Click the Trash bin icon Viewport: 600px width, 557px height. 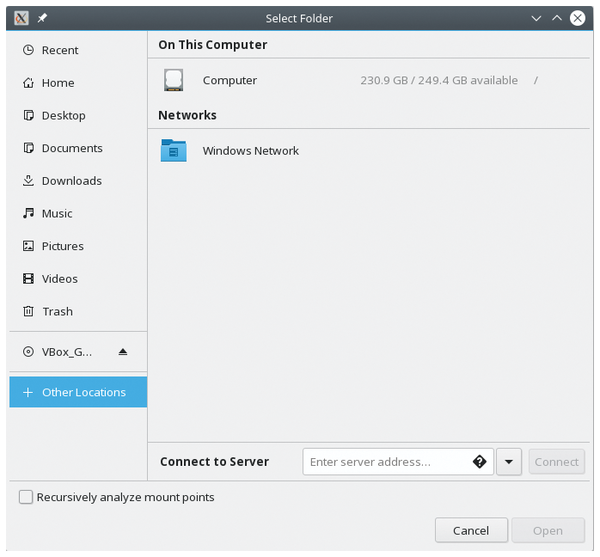(28, 311)
